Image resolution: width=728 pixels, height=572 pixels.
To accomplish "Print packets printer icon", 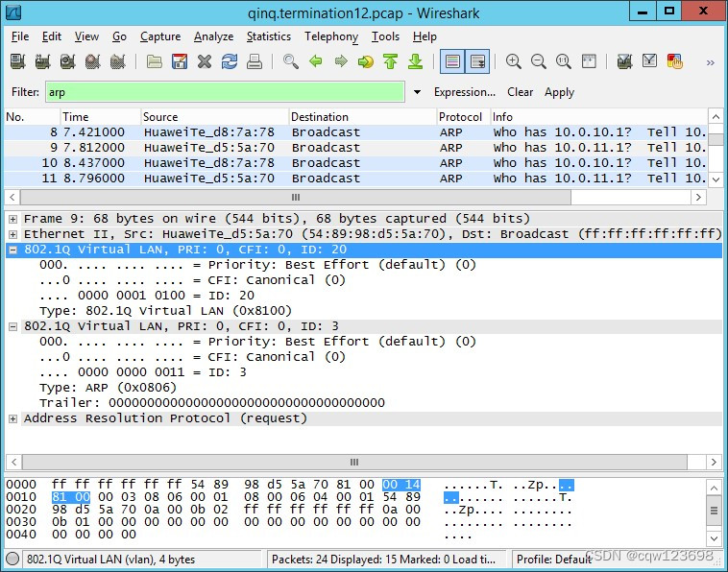I will (255, 61).
